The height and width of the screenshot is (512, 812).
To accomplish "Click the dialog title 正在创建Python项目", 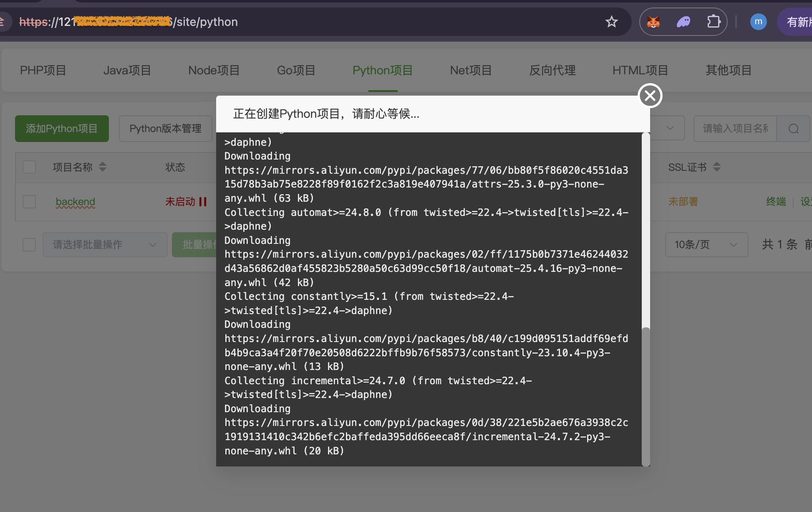I will click(x=326, y=114).
